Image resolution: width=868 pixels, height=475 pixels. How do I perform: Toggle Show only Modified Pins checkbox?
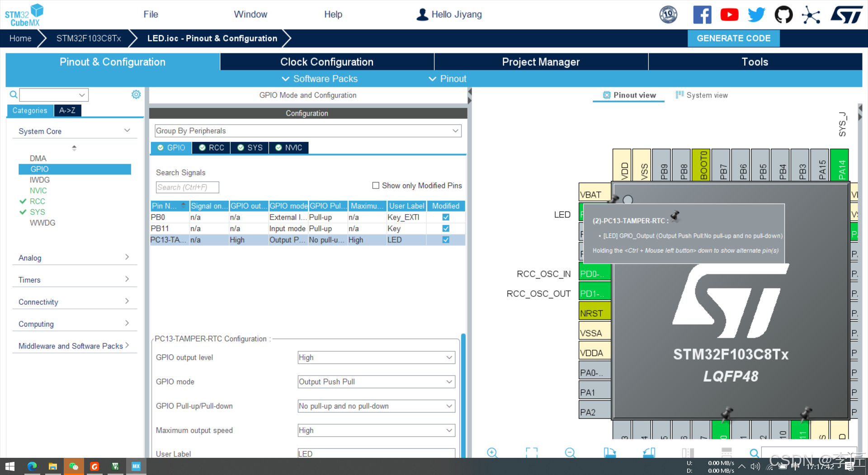click(x=376, y=185)
